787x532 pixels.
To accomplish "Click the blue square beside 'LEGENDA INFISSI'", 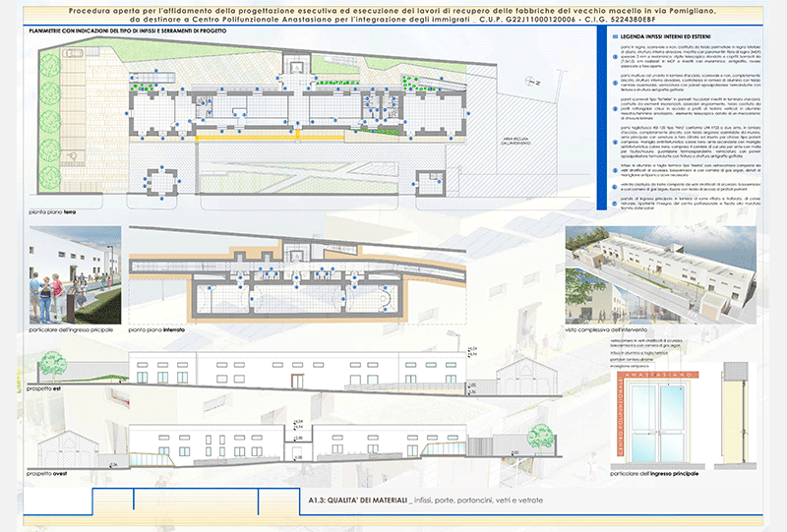I will pos(616,36).
